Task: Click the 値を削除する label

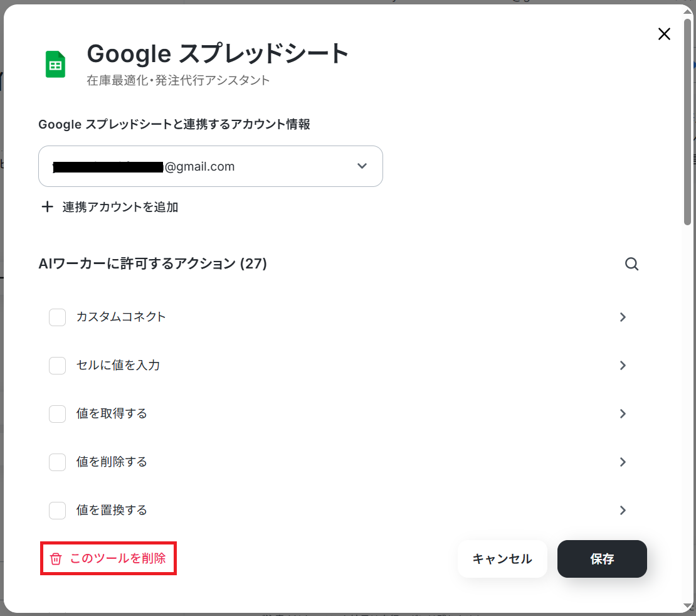Action: (112, 462)
